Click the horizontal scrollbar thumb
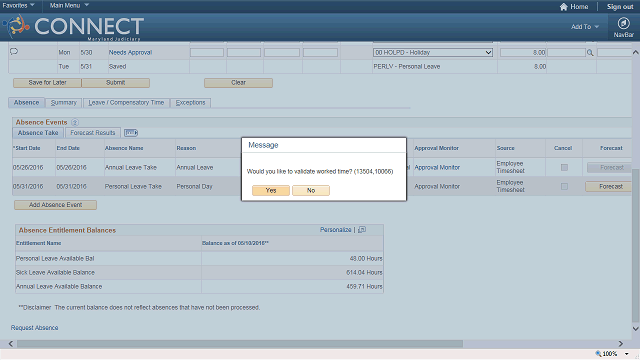This screenshot has width=640, height=360. pos(240,344)
